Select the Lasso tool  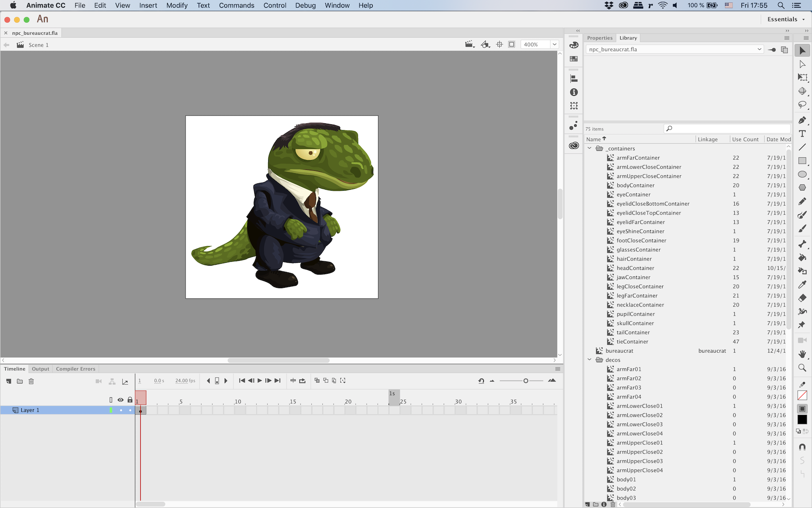click(x=802, y=105)
